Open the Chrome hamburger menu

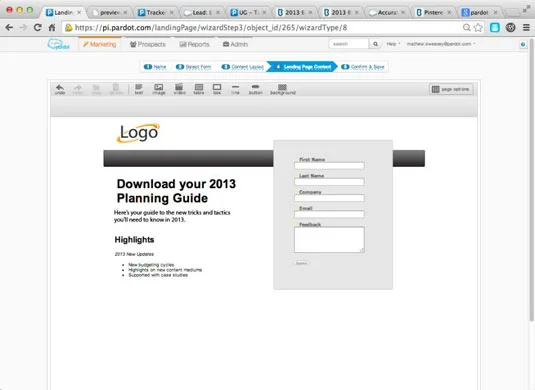[526, 28]
